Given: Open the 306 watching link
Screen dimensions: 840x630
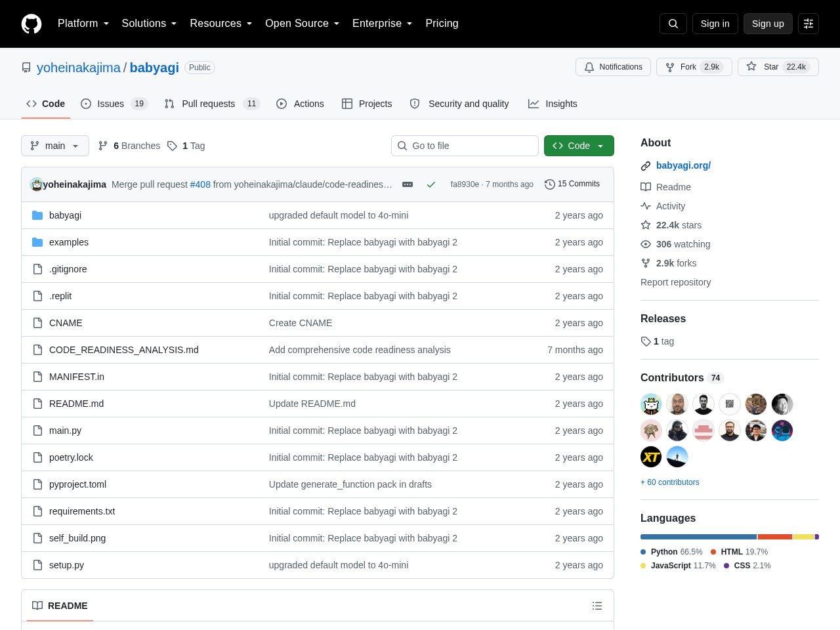Looking at the screenshot, I should click(x=675, y=244).
